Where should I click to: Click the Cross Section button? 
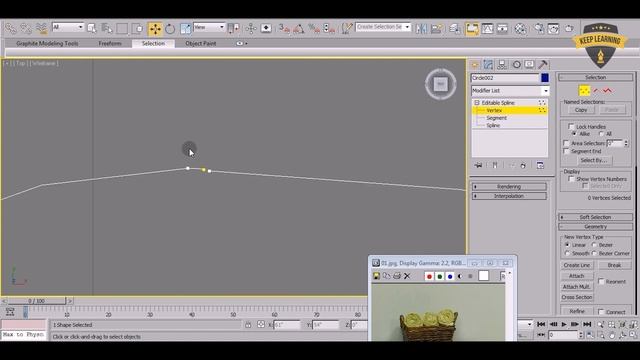pyautogui.click(x=577, y=297)
